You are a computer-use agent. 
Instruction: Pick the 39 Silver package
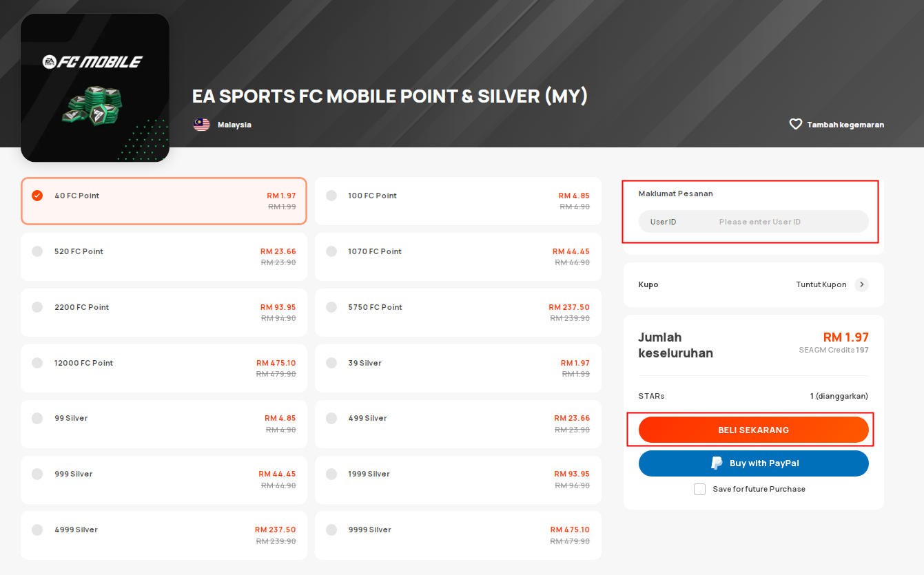pos(458,368)
